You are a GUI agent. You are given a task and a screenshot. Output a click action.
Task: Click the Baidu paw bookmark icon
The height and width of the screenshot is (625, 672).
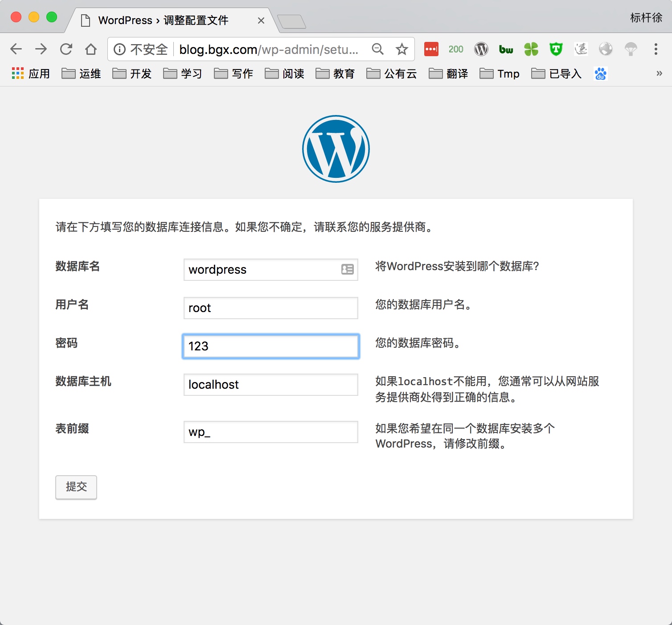601,74
